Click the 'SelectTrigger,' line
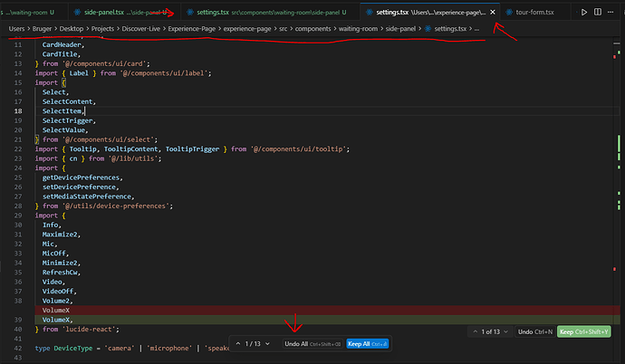This screenshot has height=364, width=625. click(69, 120)
